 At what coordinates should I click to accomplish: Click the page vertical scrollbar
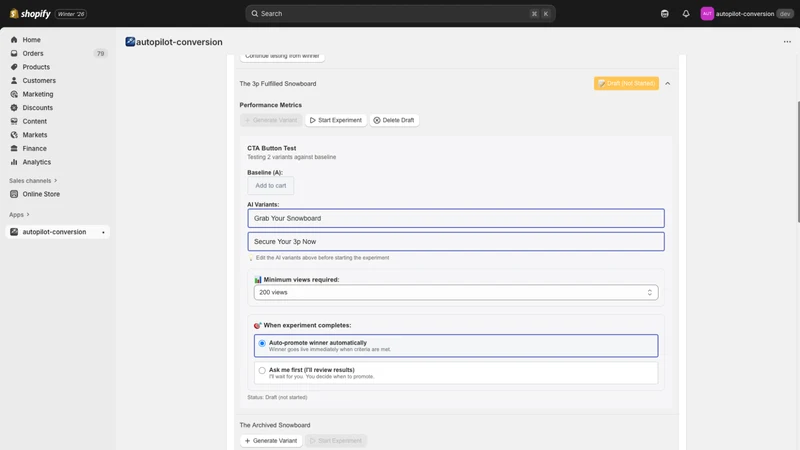point(797,162)
